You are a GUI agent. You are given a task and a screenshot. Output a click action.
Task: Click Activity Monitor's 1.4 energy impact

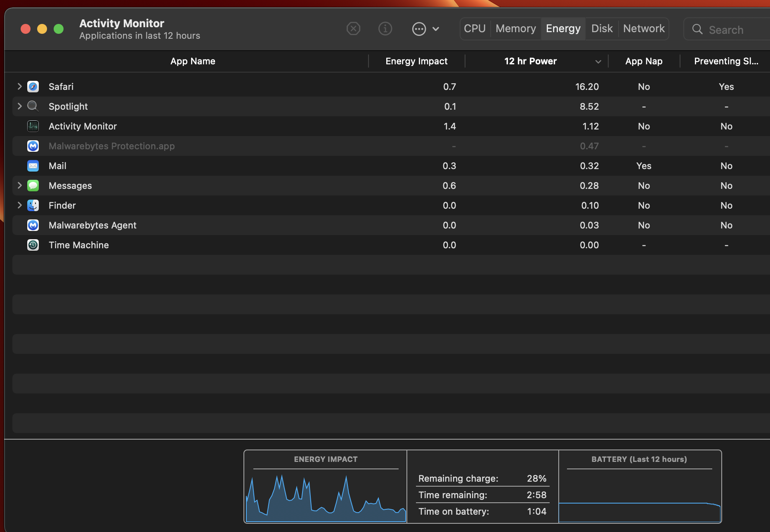tap(449, 126)
